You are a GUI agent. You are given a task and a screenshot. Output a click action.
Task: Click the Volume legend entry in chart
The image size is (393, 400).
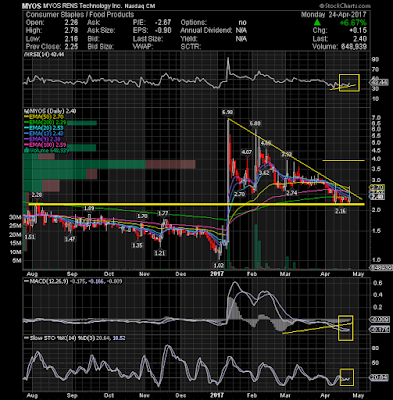[46, 150]
